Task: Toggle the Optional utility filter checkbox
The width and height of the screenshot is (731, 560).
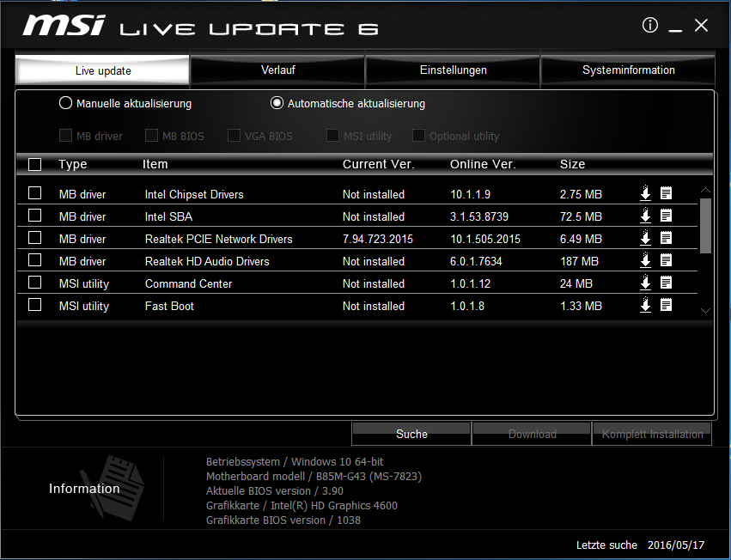Action: coord(418,136)
